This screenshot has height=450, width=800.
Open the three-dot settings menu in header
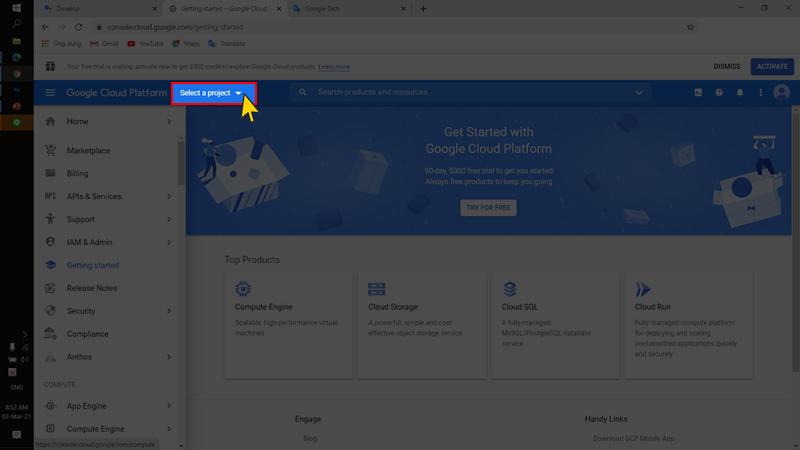coord(760,93)
